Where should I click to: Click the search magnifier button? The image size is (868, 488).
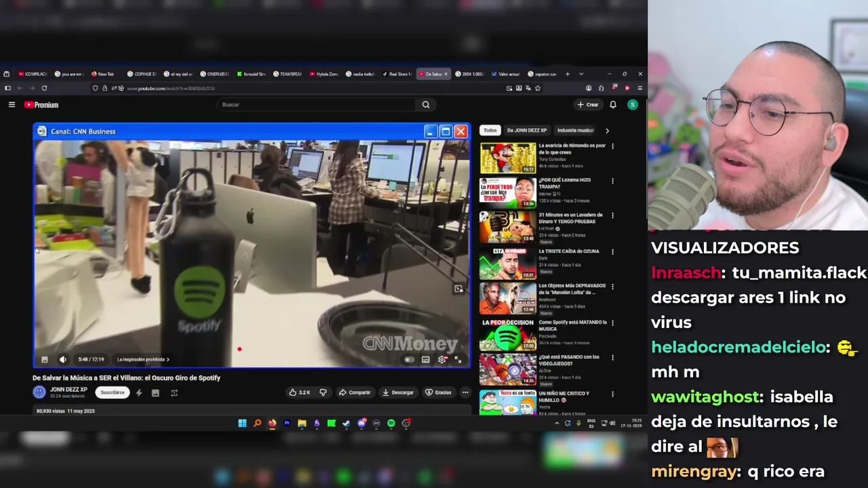[x=426, y=104]
